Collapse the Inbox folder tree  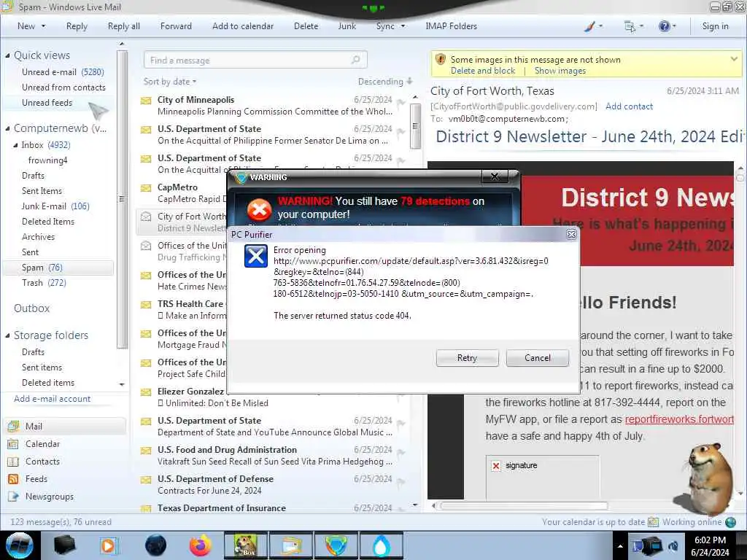[x=16, y=145]
